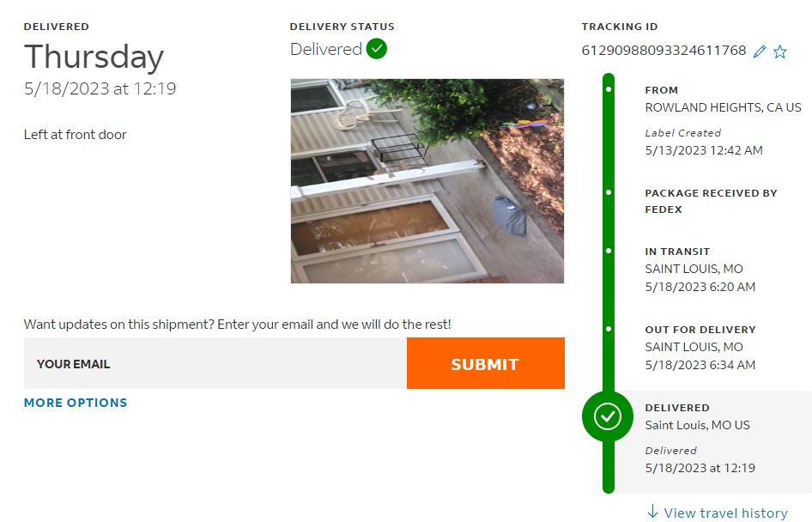This screenshot has height=522, width=812.
Task: Click the green check beside Delivered status
Action: click(x=376, y=49)
